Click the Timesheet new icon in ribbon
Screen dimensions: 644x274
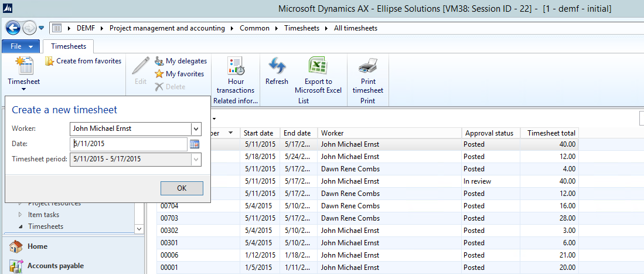point(23,66)
